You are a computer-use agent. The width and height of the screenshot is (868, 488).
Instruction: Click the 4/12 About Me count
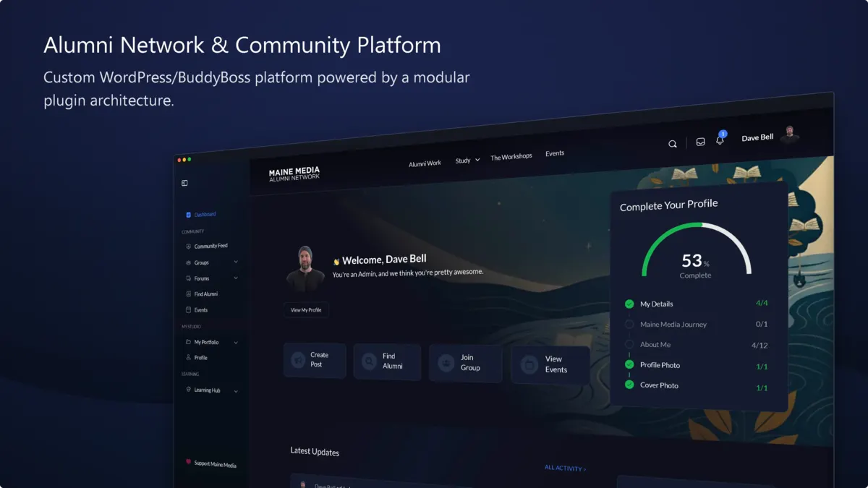point(759,346)
